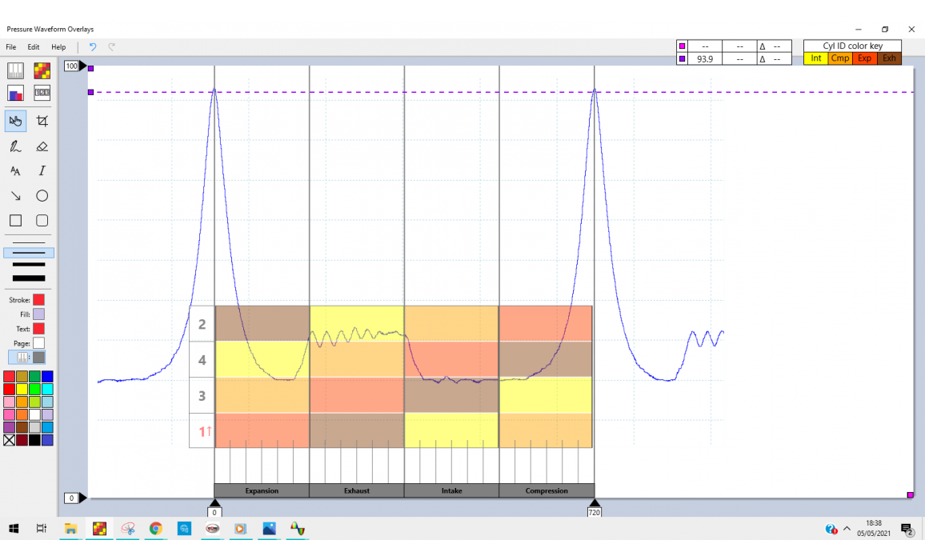
Task: Select the rounded rectangle tool
Action: 42,221
